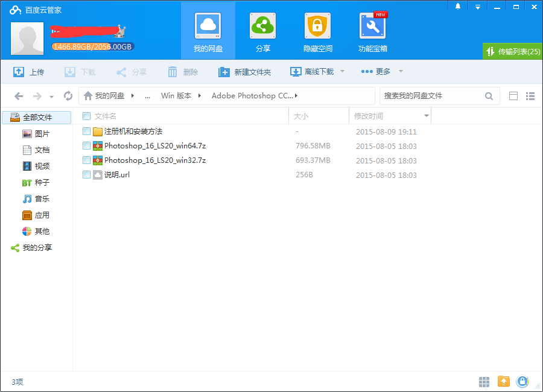Go back with the left arrow

pos(19,96)
